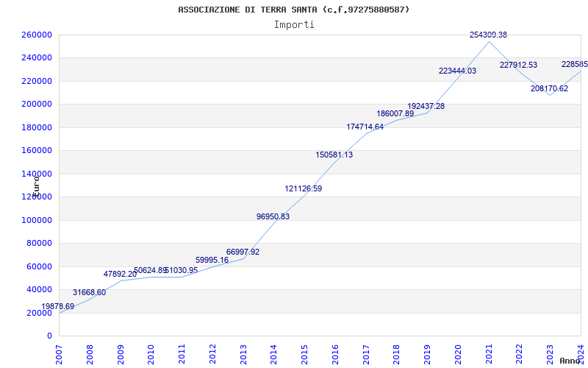The width and height of the screenshot is (588, 368).
Task: Select data label 174714.64
Action: 365,127
